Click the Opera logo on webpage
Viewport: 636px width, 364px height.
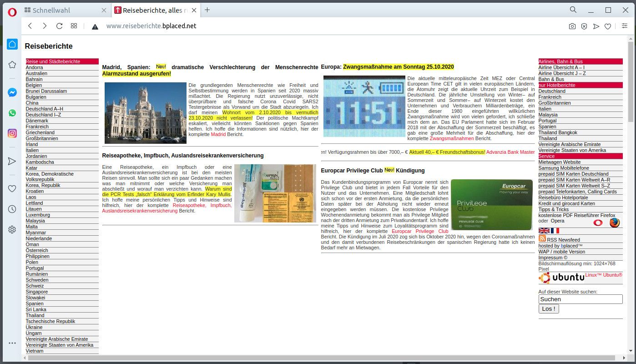point(598,222)
